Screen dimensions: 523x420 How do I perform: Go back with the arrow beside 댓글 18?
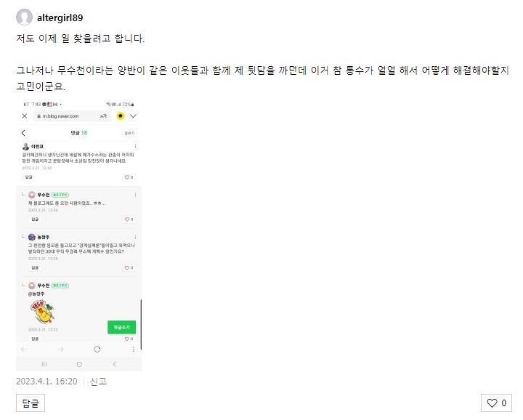[23, 133]
